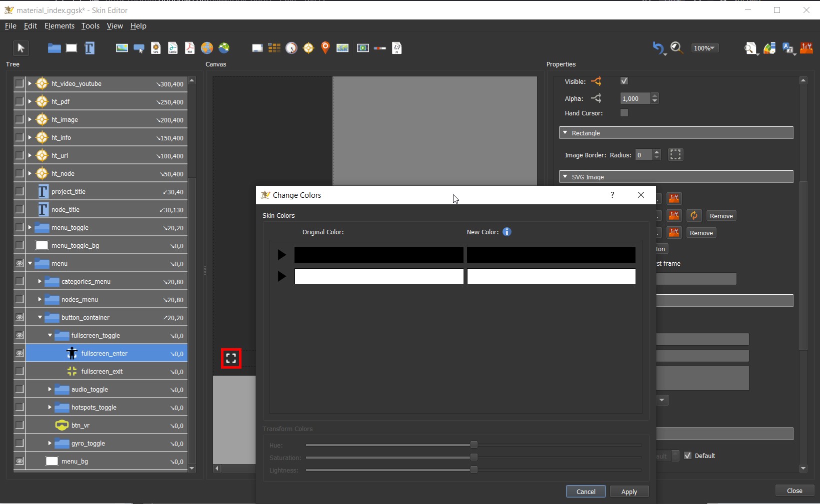Collapse the fullscreen_toggle folder
The image size is (820, 504).
tap(49, 335)
